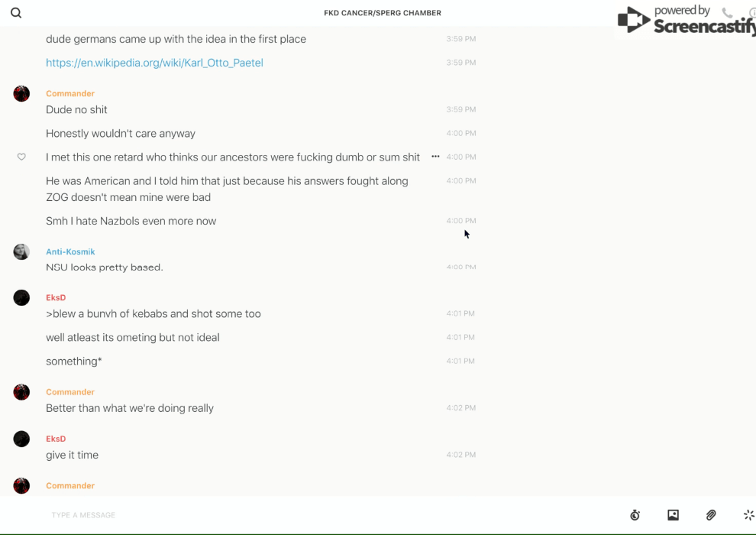This screenshot has height=535, width=756.
Task: Attach a file using the paperclip
Action: click(x=711, y=515)
